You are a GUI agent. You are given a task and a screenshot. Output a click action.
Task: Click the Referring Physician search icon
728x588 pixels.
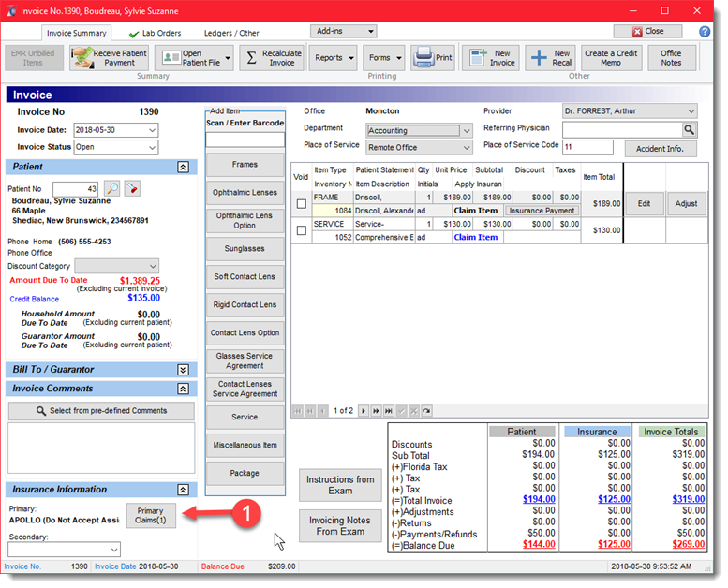coord(689,129)
